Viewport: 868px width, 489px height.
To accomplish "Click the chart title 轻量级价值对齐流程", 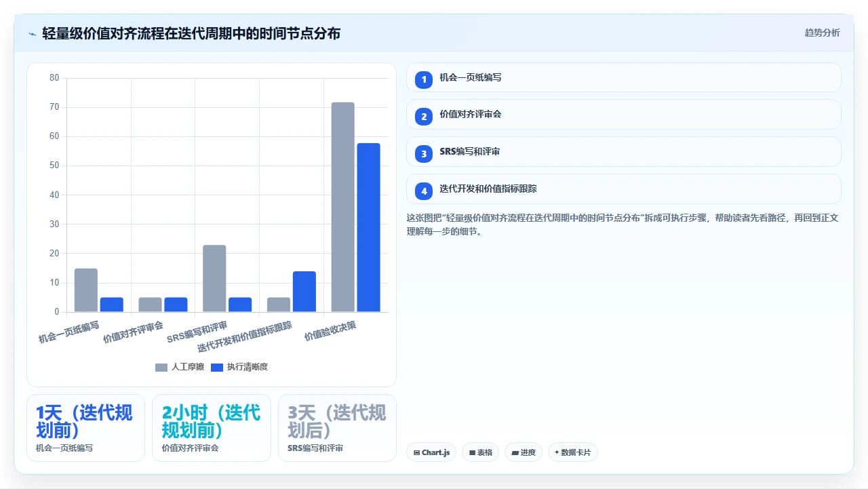I will pyautogui.click(x=191, y=33).
